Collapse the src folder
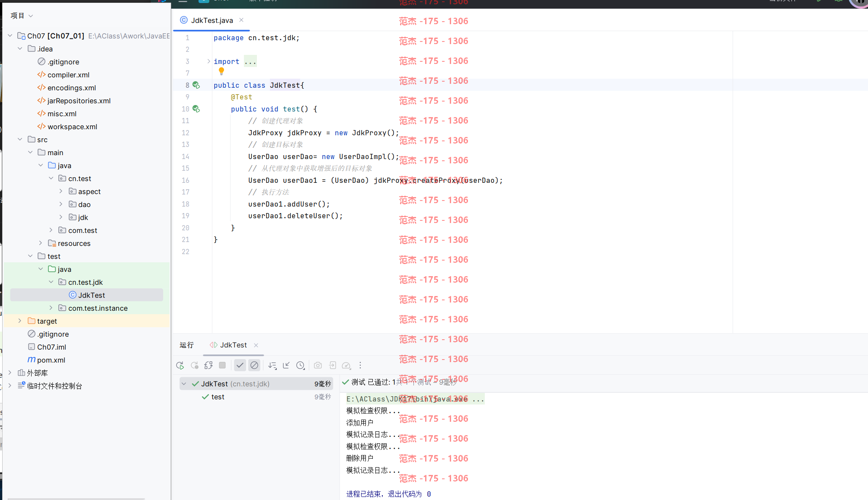868x500 pixels. [x=20, y=139]
